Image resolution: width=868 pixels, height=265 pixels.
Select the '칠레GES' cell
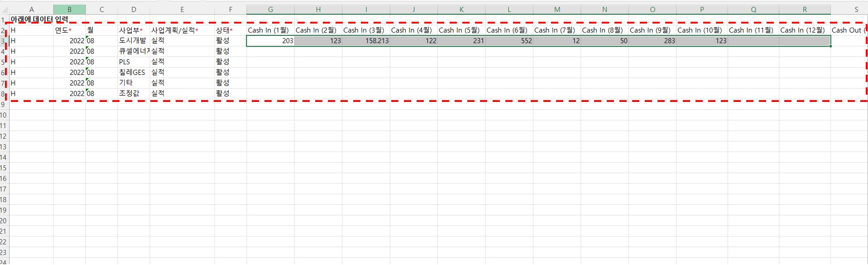tap(133, 72)
